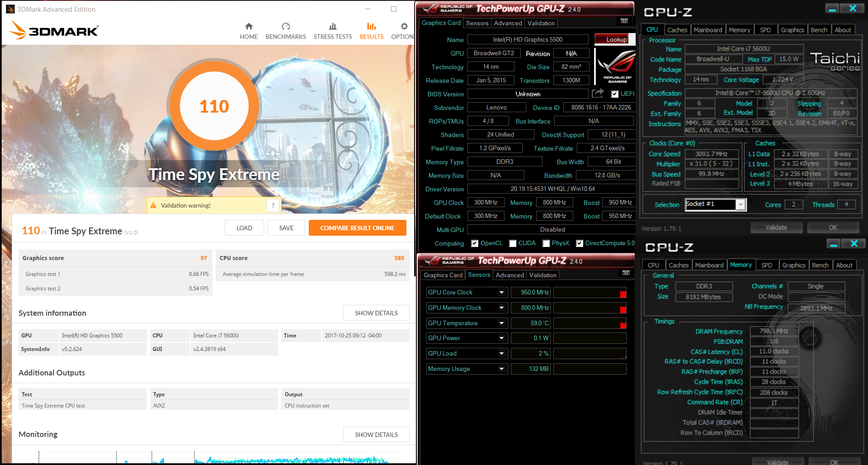The height and width of the screenshot is (465, 868).
Task: Take GPU-Z screenshot with camera icon
Action: coord(624,21)
